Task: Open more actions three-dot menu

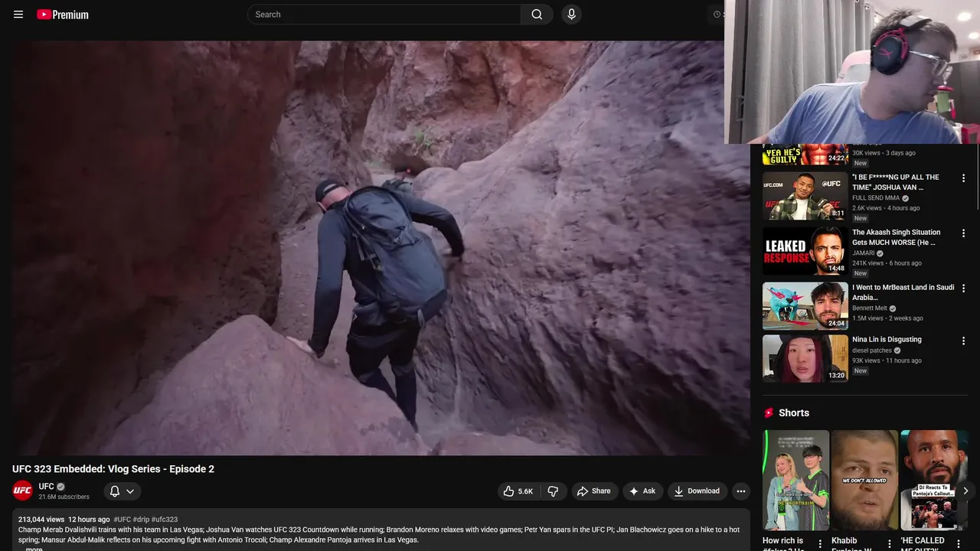Action: pos(740,491)
